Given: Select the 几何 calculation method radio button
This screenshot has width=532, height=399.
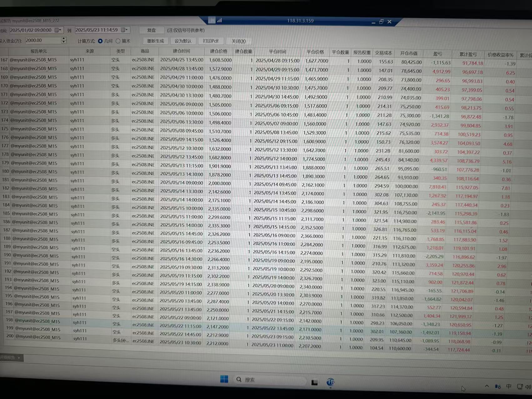Looking at the screenshot, I should pyautogui.click(x=100, y=41).
